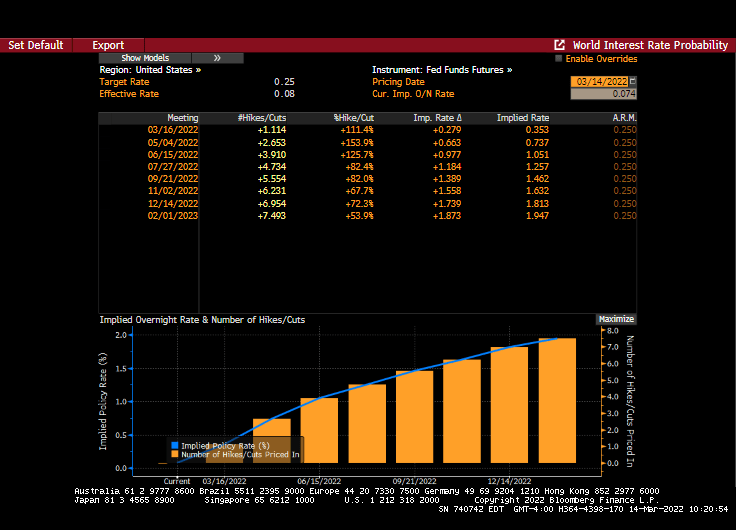Image resolution: width=736 pixels, height=530 pixels.
Task: Click the pop-out icon beside World Interest Rate Probability
Action: pos(560,45)
